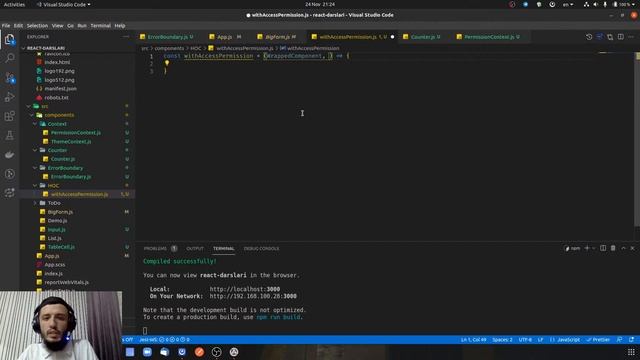This screenshot has width=640, height=360.
Task: Open ThemeContext.js in the explorer
Action: tap(71, 141)
